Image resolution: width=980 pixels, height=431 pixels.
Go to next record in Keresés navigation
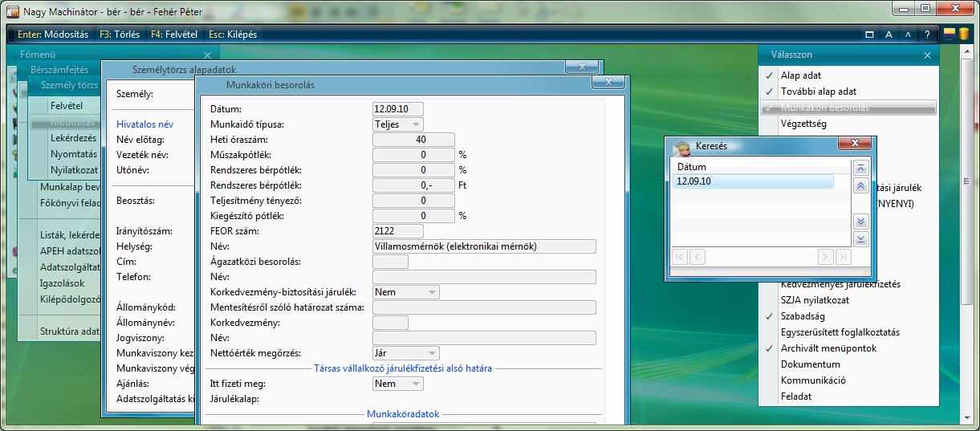(x=825, y=257)
